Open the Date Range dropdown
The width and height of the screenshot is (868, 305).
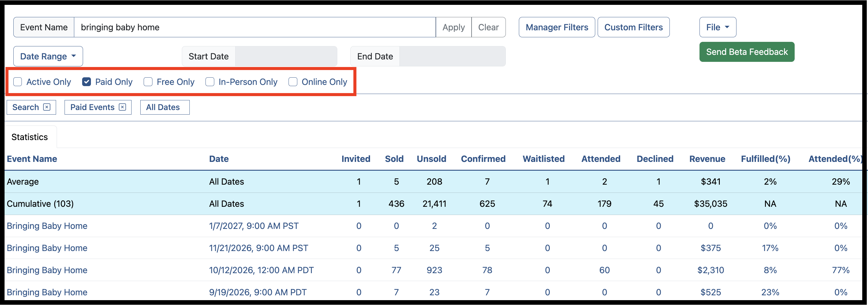48,56
